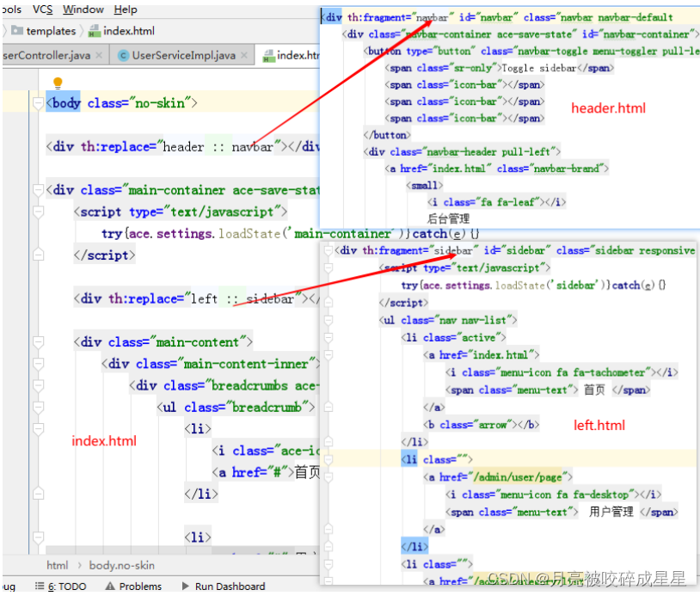
Task: Click the fa-desktop icon tag line
Action: click(553, 495)
